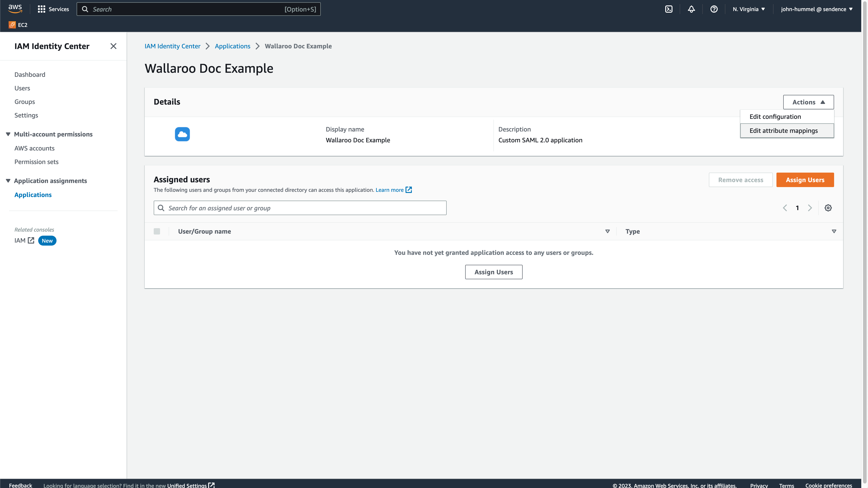Sort the Type column with its filter arrow
The image size is (868, 488).
click(x=834, y=231)
